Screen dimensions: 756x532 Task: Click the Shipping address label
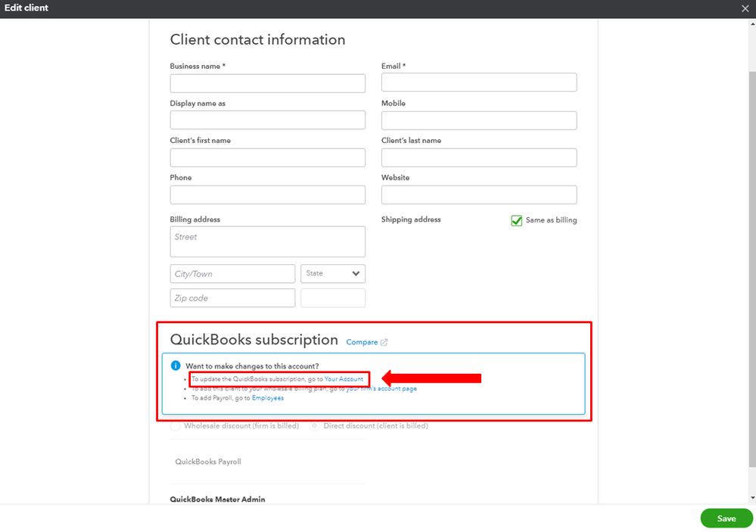click(x=411, y=219)
